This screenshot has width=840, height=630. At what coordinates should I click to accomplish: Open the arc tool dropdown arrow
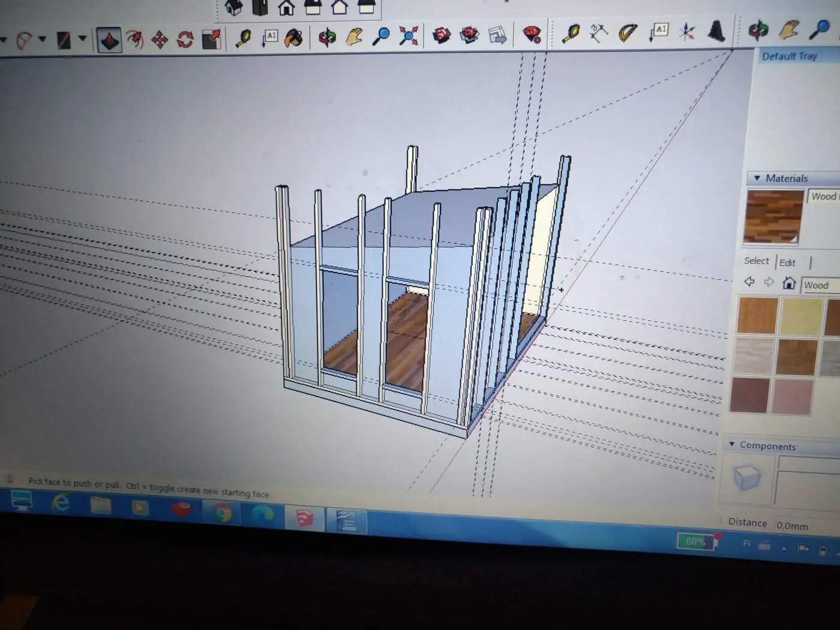point(43,39)
